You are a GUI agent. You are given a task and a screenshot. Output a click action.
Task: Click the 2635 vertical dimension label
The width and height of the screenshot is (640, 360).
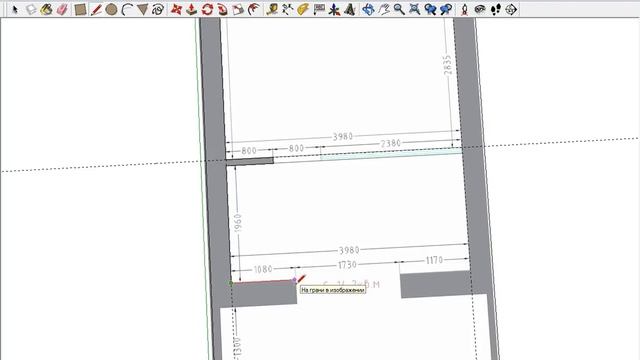448,65
